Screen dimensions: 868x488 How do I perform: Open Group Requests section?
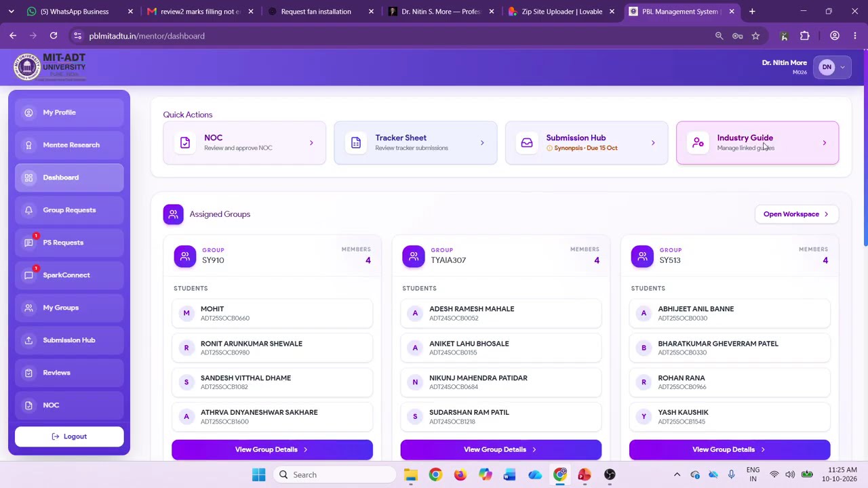(69, 210)
